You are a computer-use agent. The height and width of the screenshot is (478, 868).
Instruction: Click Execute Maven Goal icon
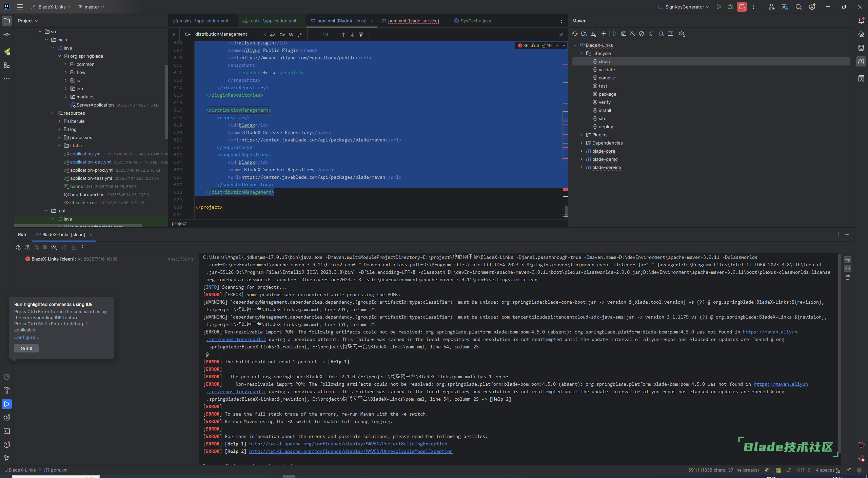pyautogui.click(x=624, y=34)
